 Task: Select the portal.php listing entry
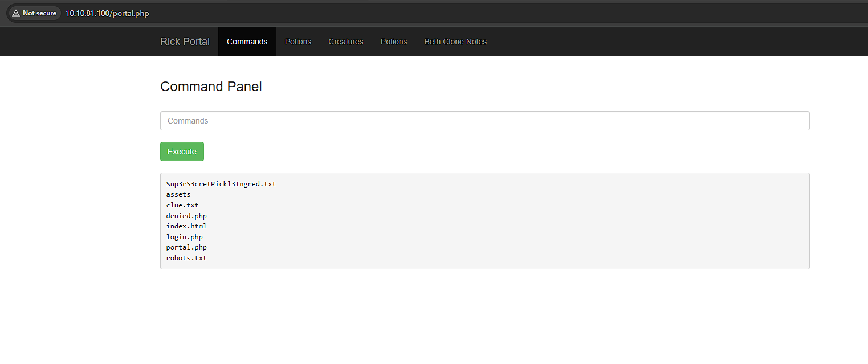pyautogui.click(x=186, y=247)
